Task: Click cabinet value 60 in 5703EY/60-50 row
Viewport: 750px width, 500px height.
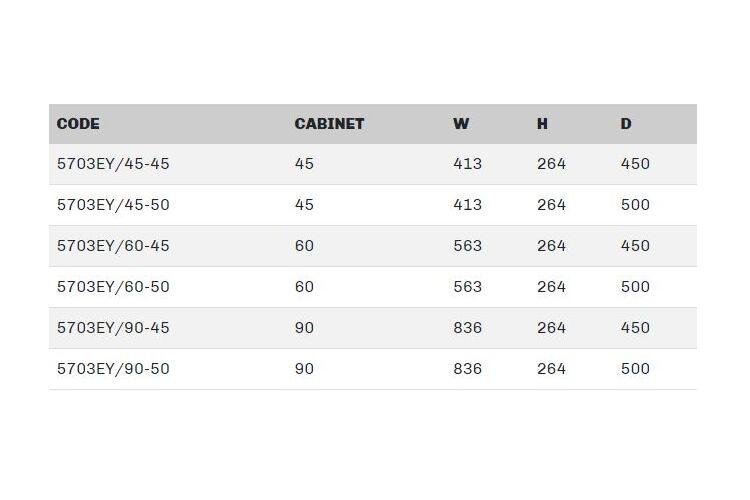Action: (x=304, y=287)
